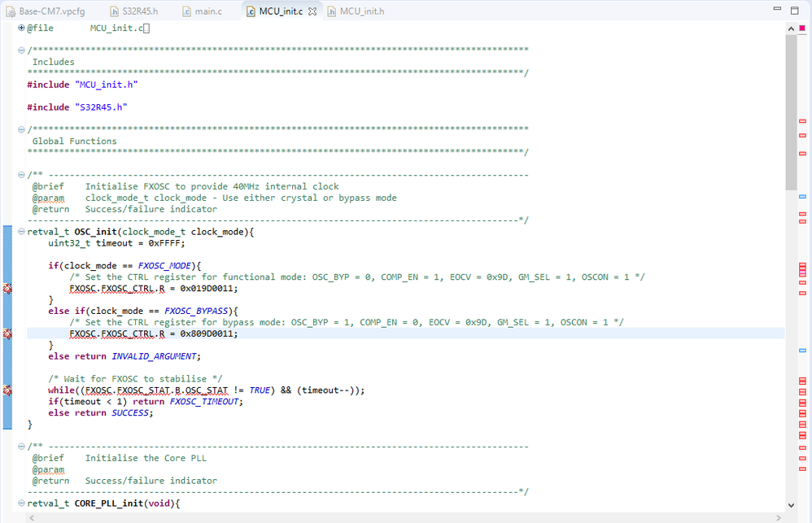Click the "S32R45.h" include string
The image size is (812, 523).
pos(101,107)
